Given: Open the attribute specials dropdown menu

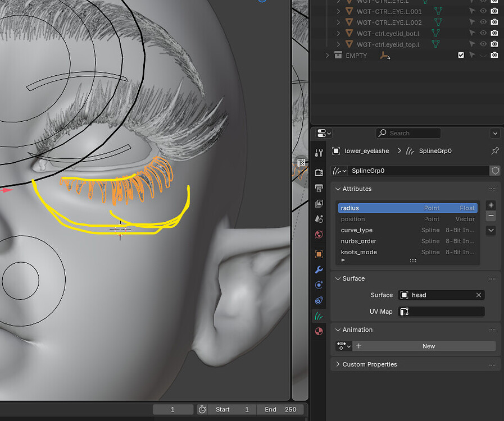Looking at the screenshot, I should [491, 230].
